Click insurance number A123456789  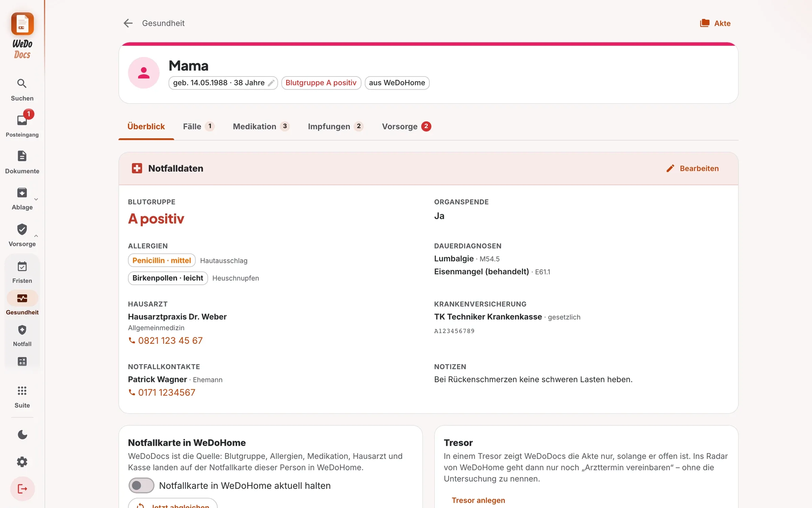click(x=454, y=331)
